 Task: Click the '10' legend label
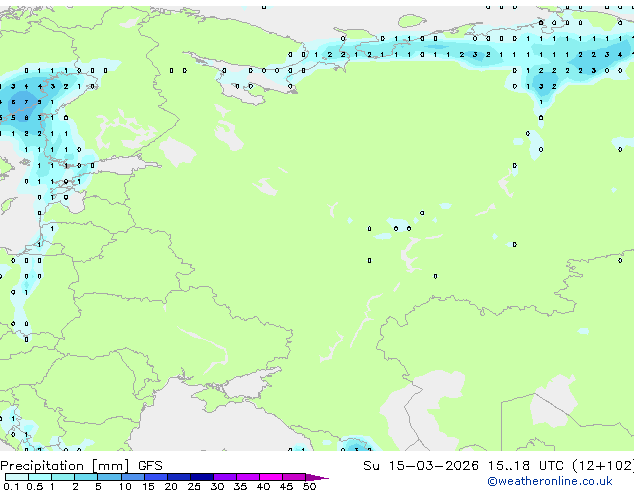coord(125,486)
